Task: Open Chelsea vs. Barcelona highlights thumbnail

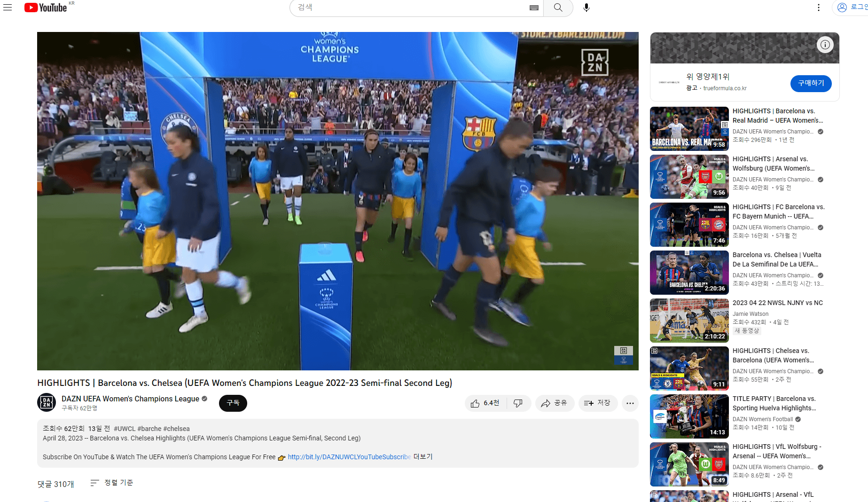Action: point(689,369)
